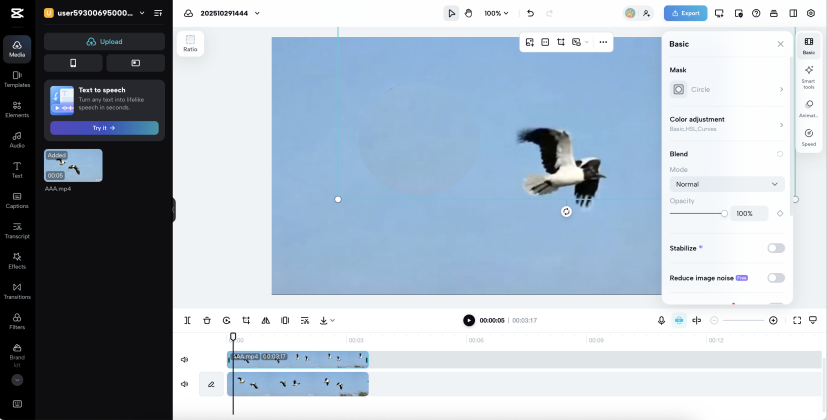Select the AAA.mp4 media thumbnail

pyautogui.click(x=73, y=165)
